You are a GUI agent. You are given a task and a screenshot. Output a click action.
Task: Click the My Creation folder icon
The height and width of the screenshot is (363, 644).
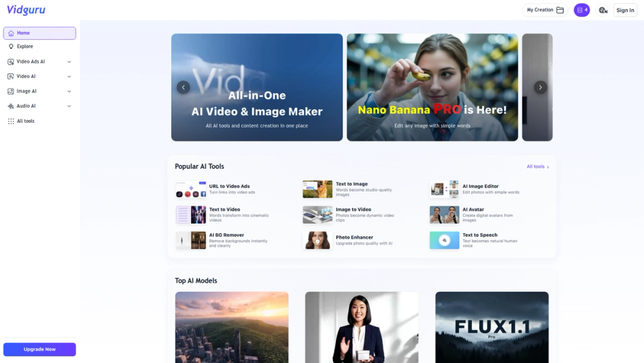pos(560,10)
